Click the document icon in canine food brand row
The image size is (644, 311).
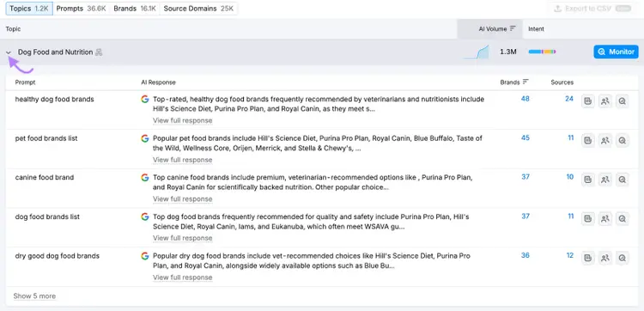(x=587, y=180)
